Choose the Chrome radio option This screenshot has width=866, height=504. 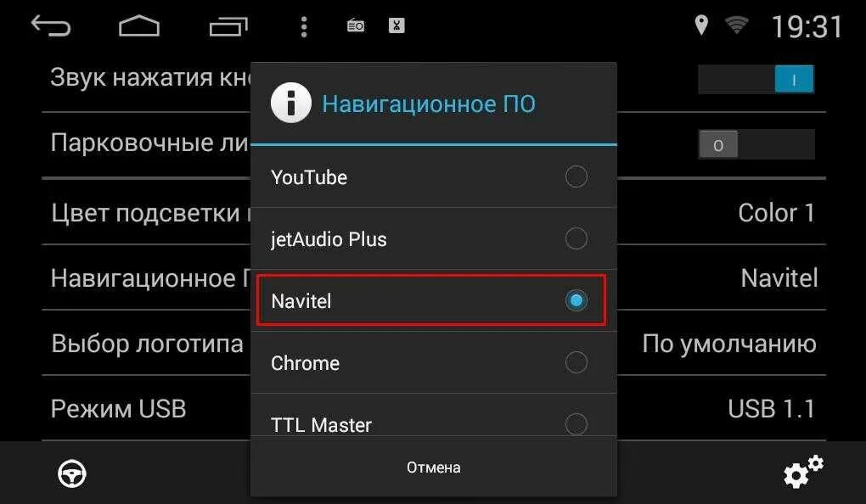(576, 362)
